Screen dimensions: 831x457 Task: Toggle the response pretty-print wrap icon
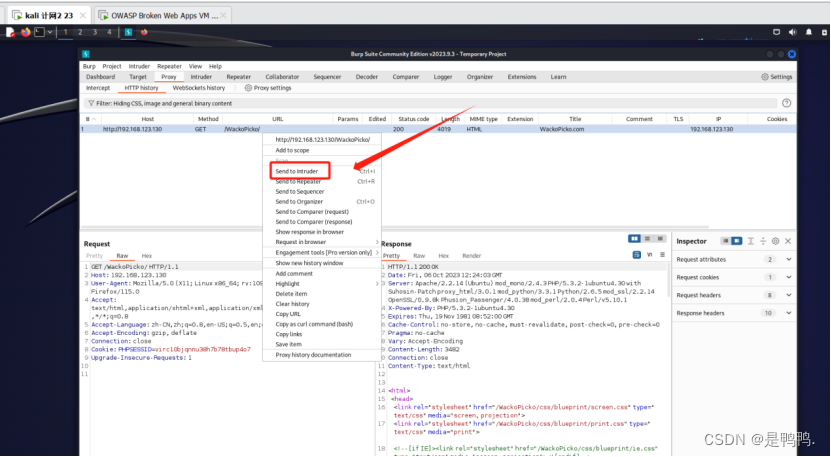coord(636,255)
